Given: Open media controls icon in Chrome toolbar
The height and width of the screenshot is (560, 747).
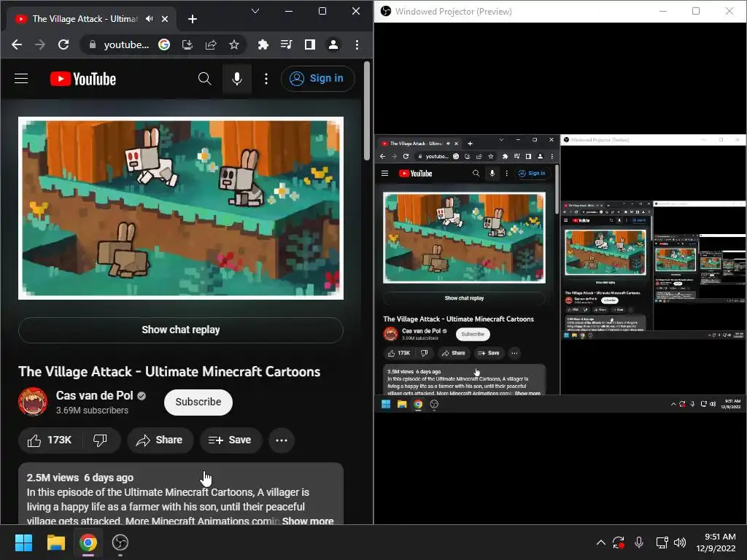Looking at the screenshot, I should (x=286, y=44).
